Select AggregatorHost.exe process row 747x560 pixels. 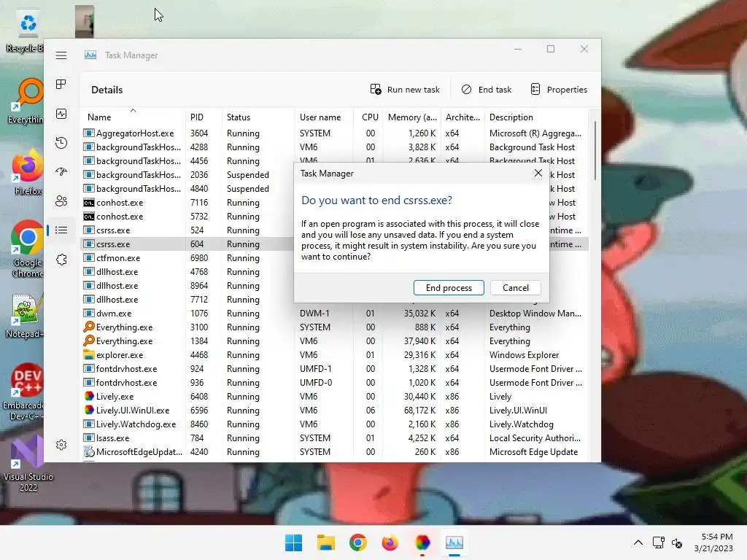coord(334,133)
